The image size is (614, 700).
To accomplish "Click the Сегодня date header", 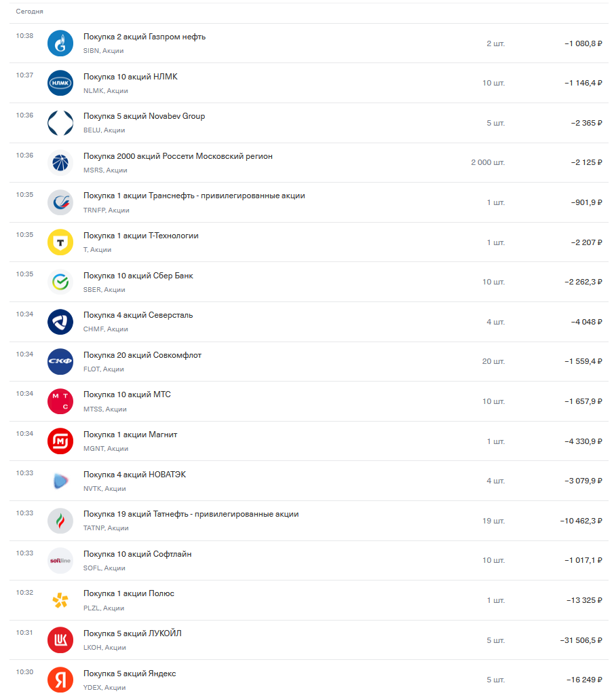I will (29, 11).
